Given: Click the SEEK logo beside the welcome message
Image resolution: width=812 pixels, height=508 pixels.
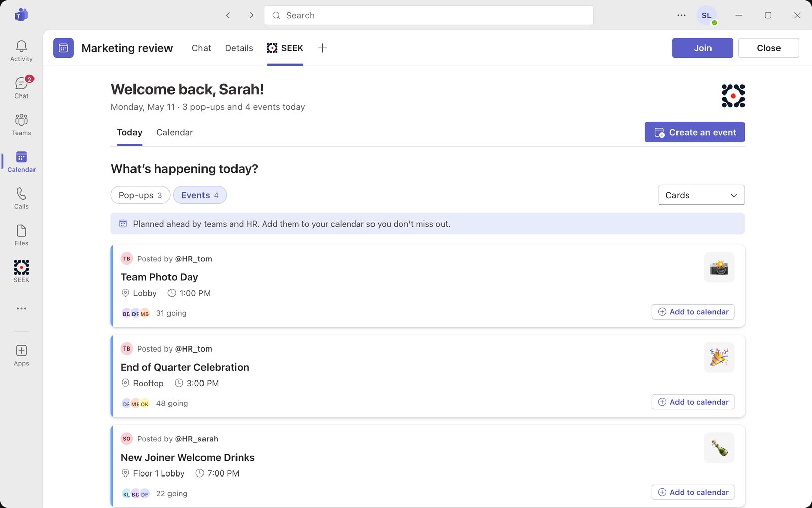Looking at the screenshot, I should tap(733, 96).
